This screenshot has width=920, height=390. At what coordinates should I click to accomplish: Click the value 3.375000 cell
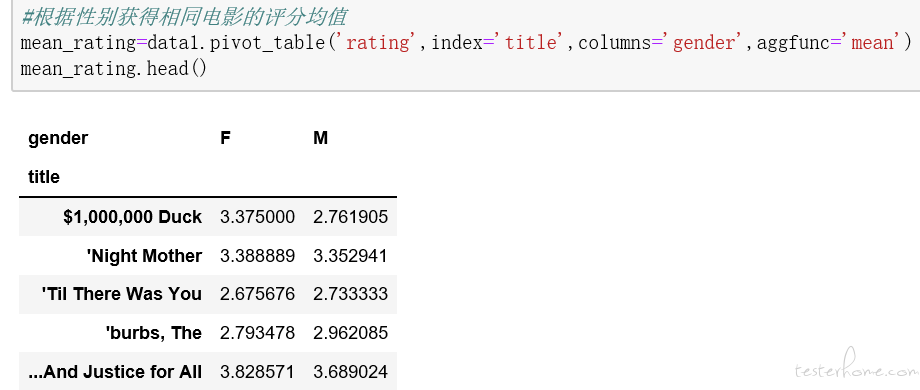pyautogui.click(x=258, y=217)
